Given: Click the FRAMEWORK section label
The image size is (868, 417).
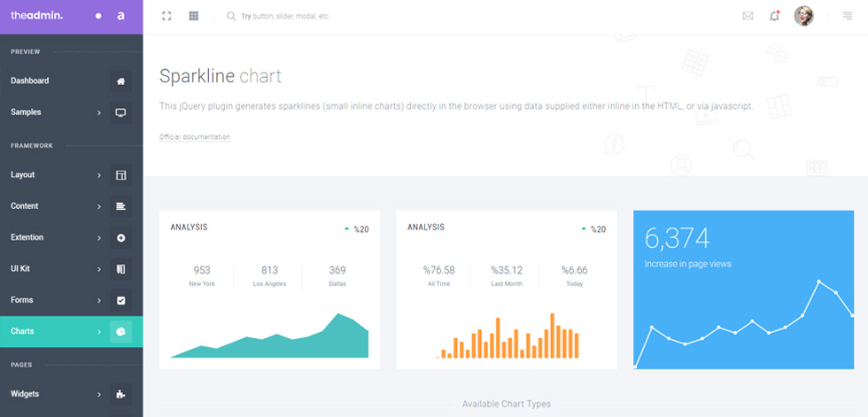Looking at the screenshot, I should (32, 146).
